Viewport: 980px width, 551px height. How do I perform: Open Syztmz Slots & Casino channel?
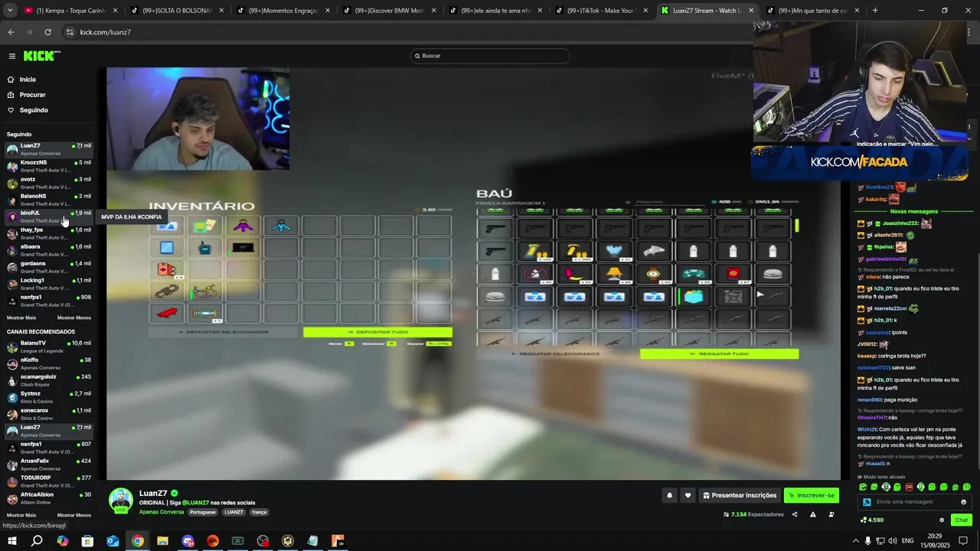(49, 397)
